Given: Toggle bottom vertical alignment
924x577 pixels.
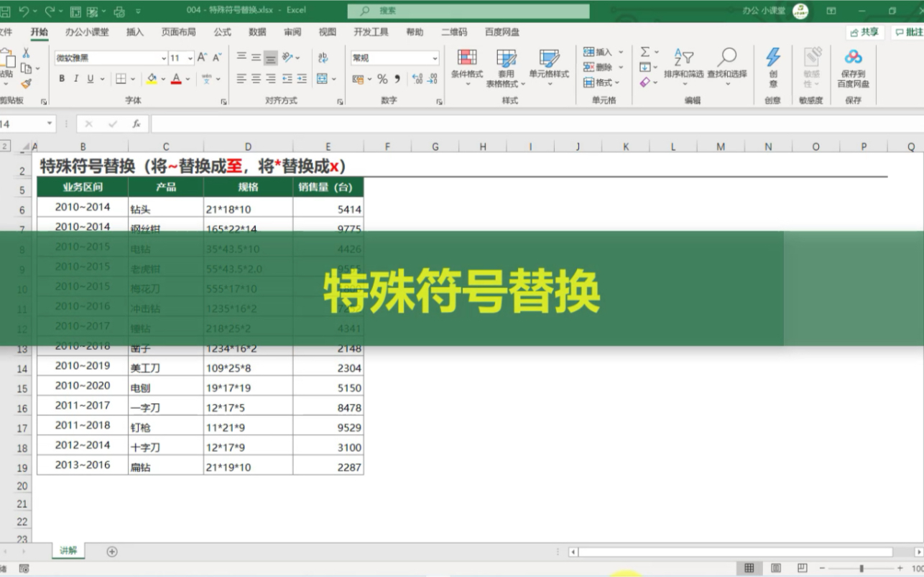Looking at the screenshot, I should click(x=271, y=57).
